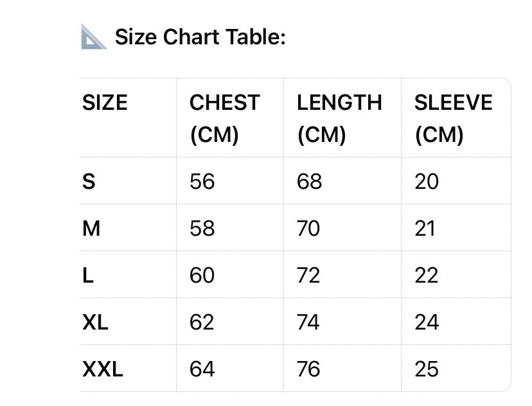
Task: Click the triangle ruler icon beside the title
Action: click(x=94, y=37)
